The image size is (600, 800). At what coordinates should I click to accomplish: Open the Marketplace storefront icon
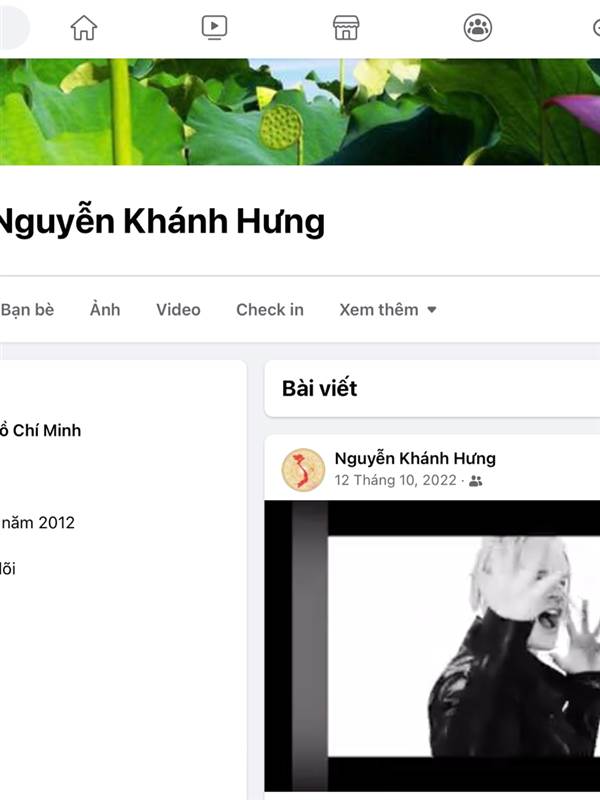(x=346, y=28)
